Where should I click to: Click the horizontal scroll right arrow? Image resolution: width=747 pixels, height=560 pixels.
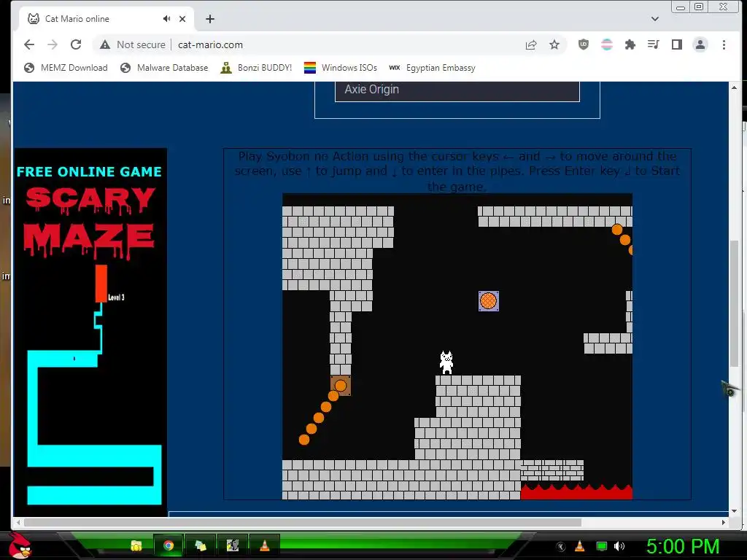724,522
